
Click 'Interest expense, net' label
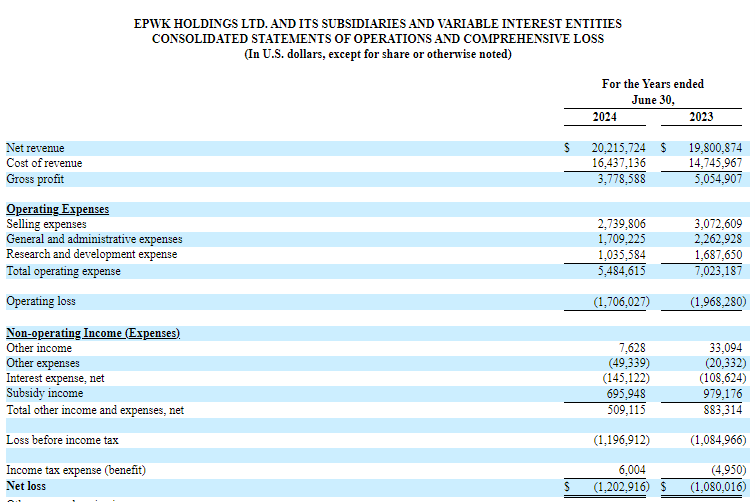[x=55, y=378]
